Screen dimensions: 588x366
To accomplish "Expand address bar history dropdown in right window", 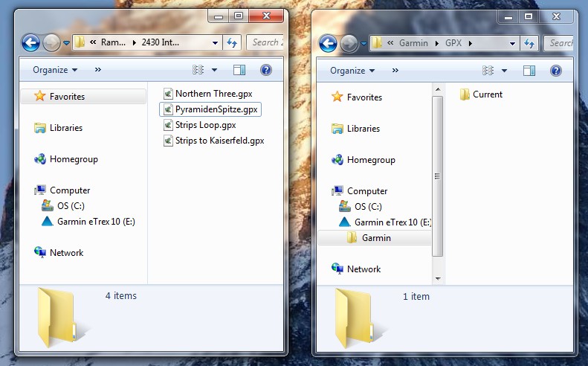I will click(512, 43).
